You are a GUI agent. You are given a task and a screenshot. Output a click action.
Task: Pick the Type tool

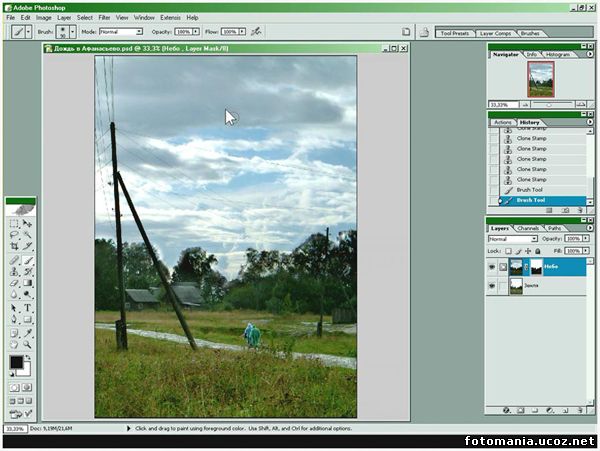click(x=27, y=308)
